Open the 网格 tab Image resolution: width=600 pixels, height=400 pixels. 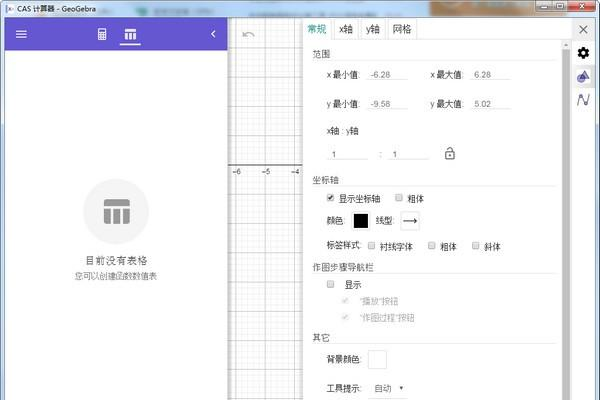(402, 29)
